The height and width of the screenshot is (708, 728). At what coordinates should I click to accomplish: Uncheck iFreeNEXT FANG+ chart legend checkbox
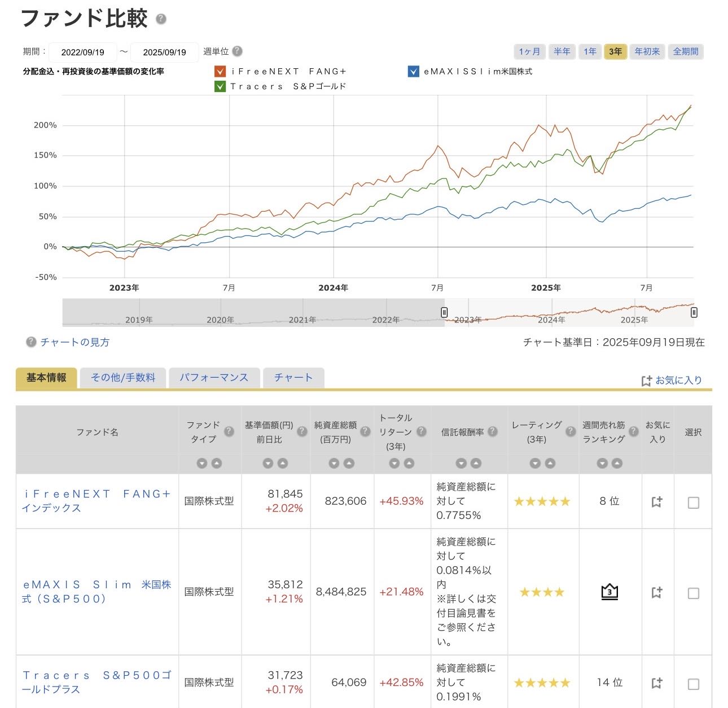220,72
